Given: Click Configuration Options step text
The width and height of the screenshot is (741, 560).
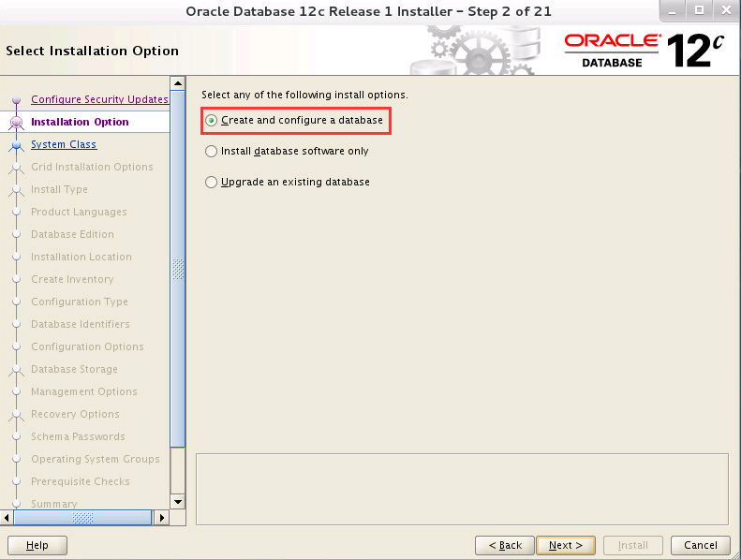Looking at the screenshot, I should click(x=87, y=346).
